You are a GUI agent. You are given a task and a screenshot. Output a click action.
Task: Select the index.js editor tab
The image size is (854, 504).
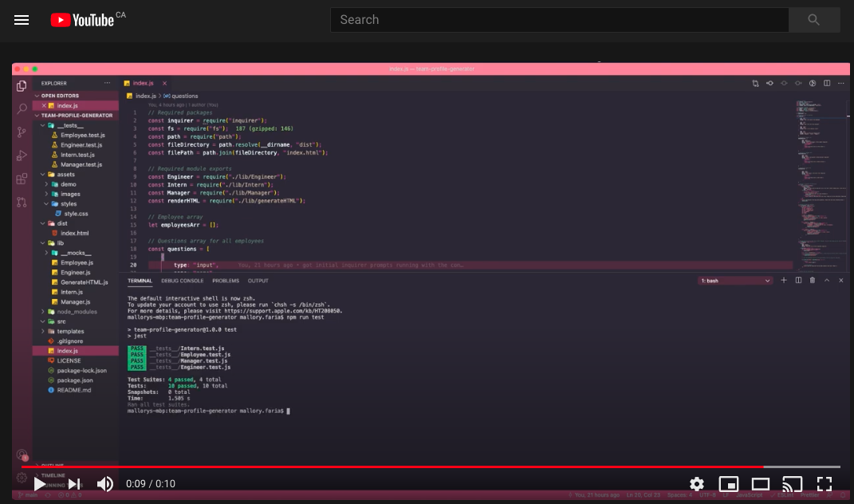143,84
